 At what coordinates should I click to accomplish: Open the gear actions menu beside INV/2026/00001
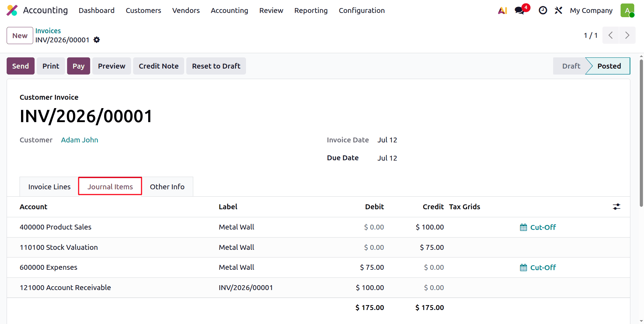[97, 40]
